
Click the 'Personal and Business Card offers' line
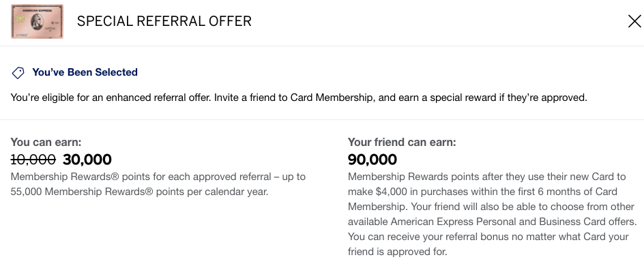click(x=492, y=222)
